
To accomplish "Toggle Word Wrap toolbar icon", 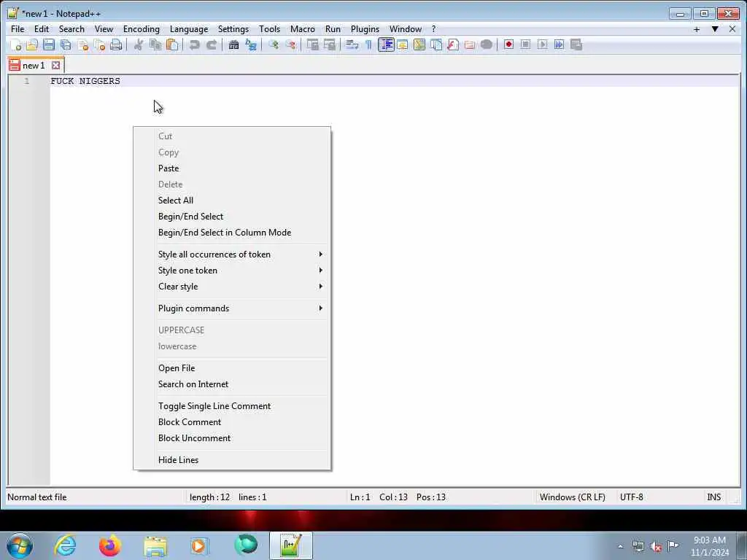I will click(352, 44).
